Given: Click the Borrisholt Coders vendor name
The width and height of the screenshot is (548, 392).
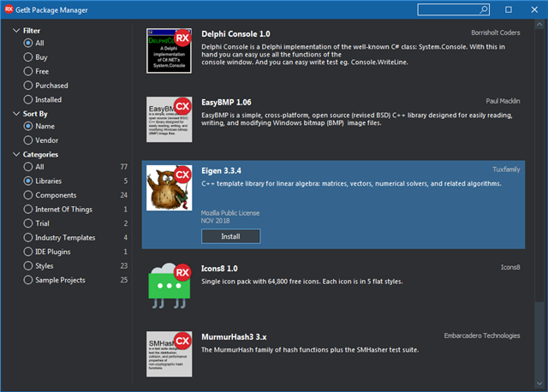Looking at the screenshot, I should [x=495, y=33].
